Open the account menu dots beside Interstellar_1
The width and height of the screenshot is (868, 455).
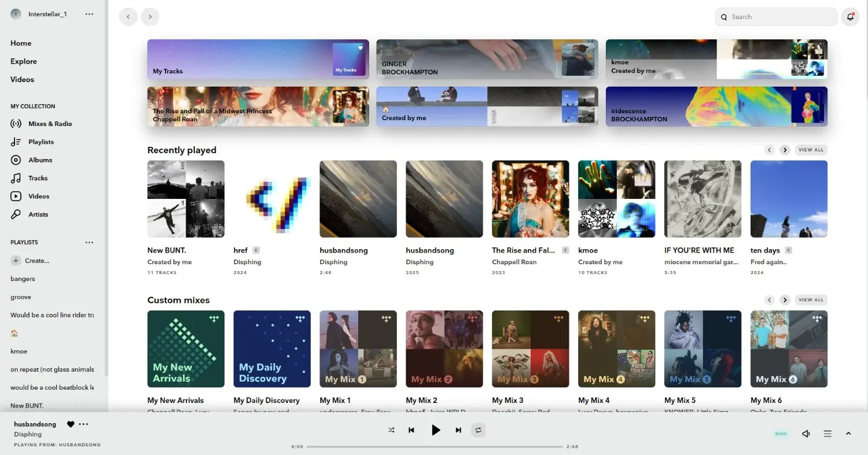89,14
